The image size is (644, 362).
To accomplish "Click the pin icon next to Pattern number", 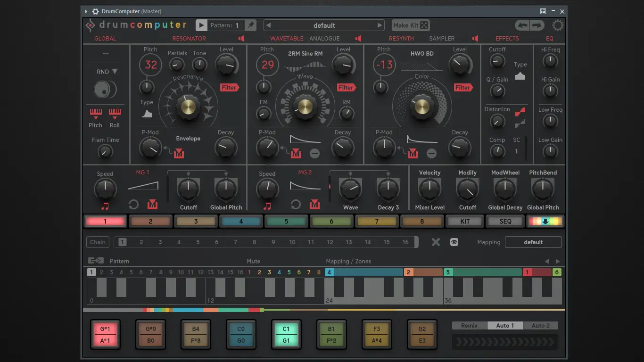I will click(250, 25).
